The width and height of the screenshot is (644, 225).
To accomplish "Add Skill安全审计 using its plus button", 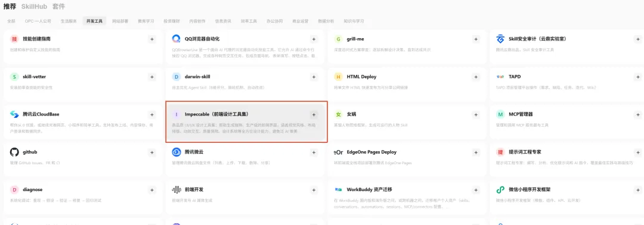I will (638, 39).
